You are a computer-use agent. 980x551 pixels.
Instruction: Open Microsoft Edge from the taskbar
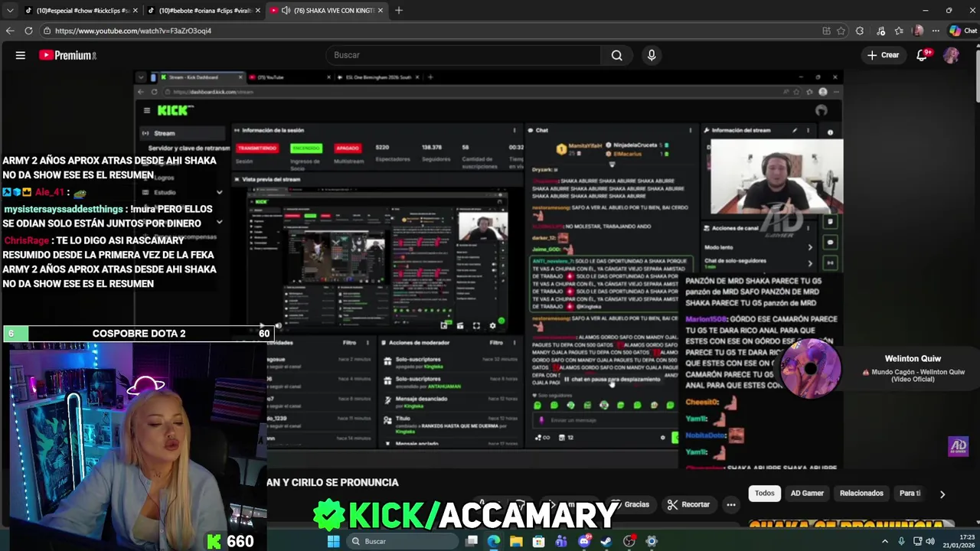(x=494, y=541)
